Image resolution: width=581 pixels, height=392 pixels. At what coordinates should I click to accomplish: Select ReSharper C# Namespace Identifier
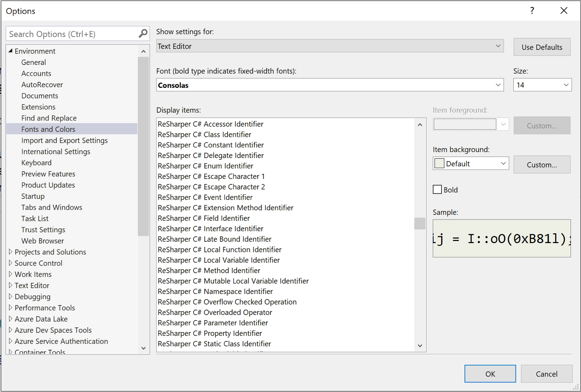coord(215,291)
